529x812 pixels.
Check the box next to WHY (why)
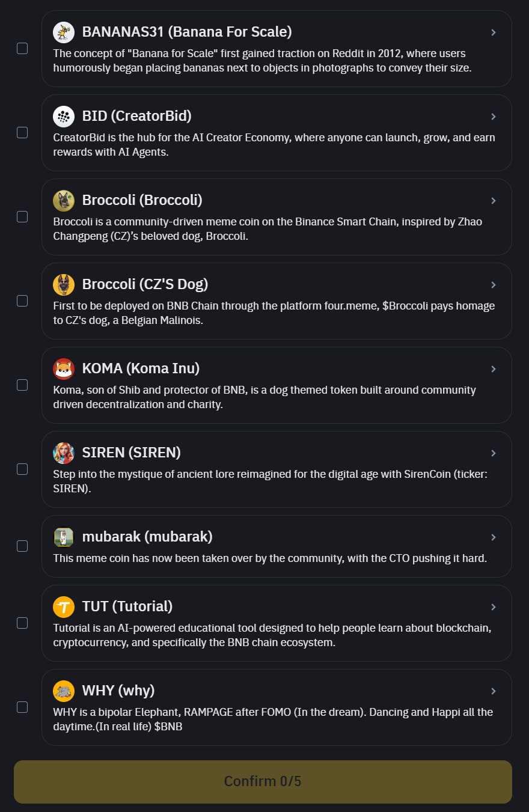[x=22, y=707]
